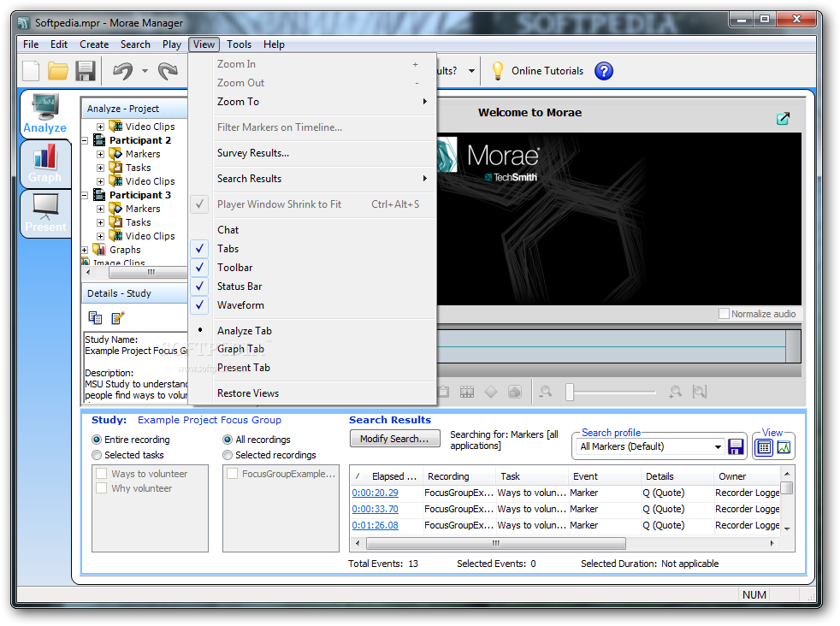Viewport: 840px width, 626px height.
Task: Switch to table view of search results
Action: coord(764,446)
